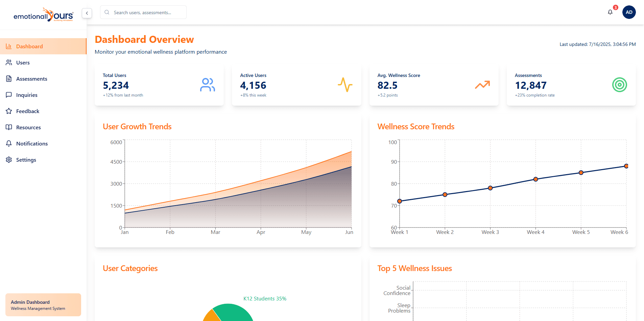
Task: Open Settings from the sidebar
Action: 26,160
